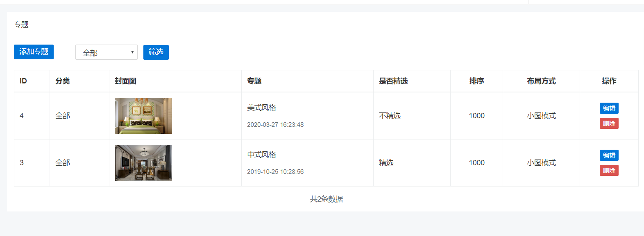
Task: Delete the 美式风格 topic
Action: [609, 124]
